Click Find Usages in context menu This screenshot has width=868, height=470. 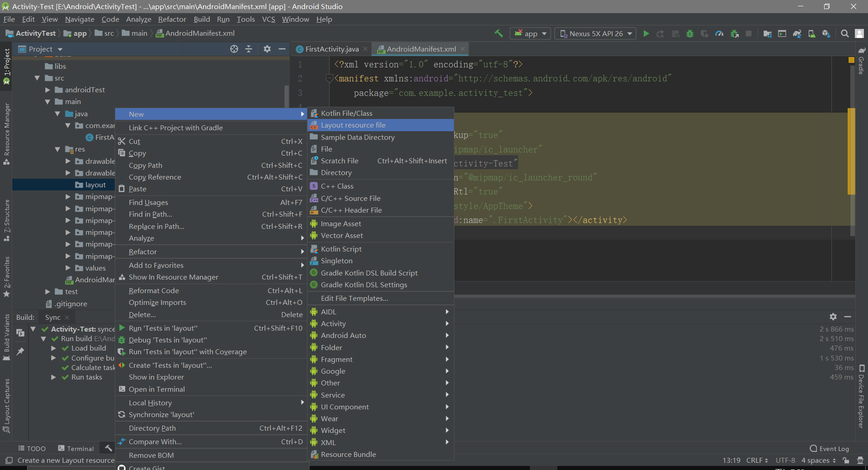click(x=211, y=203)
